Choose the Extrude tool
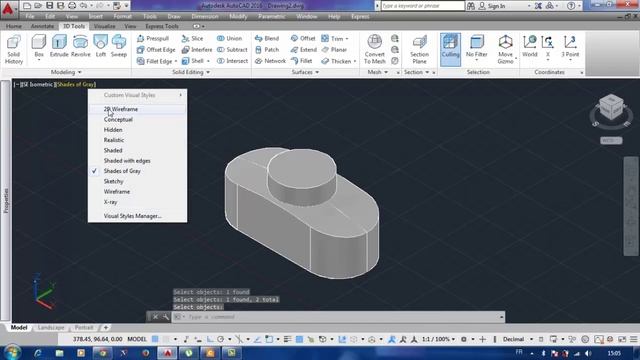The width and height of the screenshot is (640, 360). point(59,46)
